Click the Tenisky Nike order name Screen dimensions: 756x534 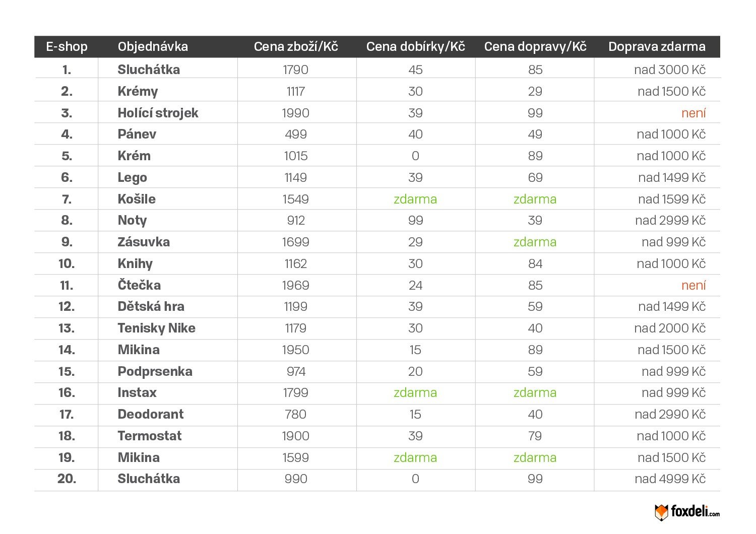tap(156, 328)
